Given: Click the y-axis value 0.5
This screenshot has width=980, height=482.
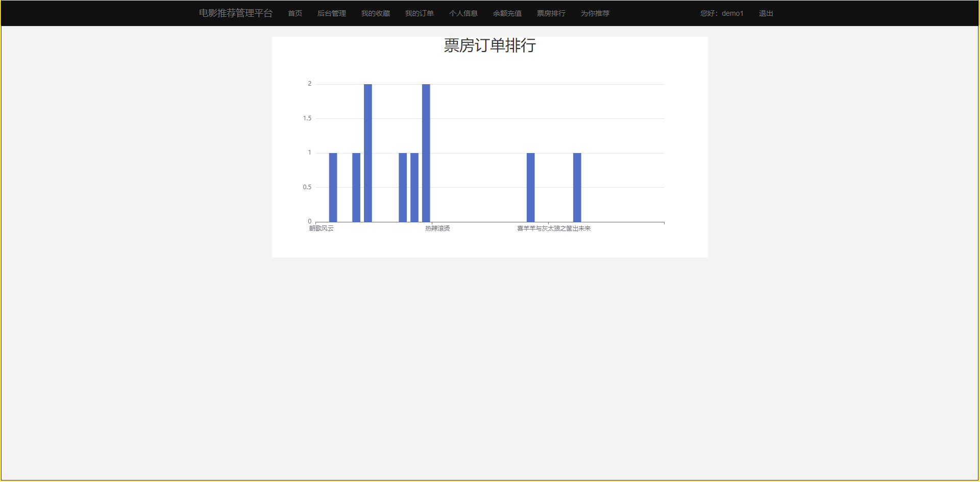Looking at the screenshot, I should click(307, 187).
